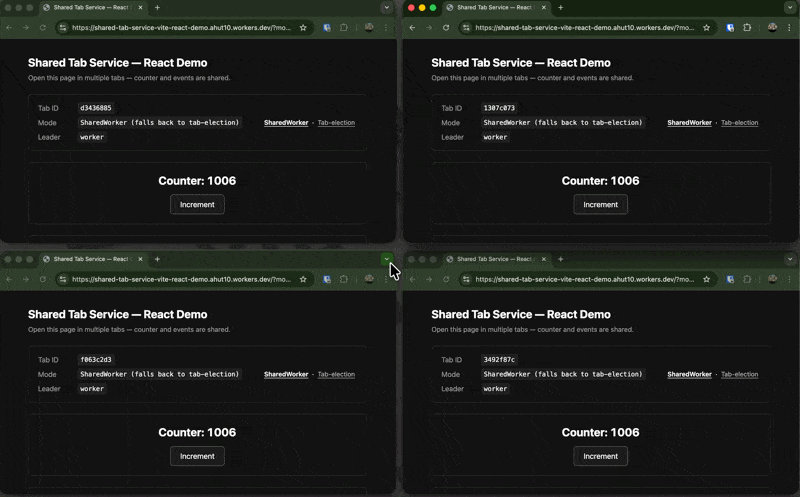Open SharedWorker link in window with tab d3436885
Screen dimensions: 800x497
click(x=286, y=122)
